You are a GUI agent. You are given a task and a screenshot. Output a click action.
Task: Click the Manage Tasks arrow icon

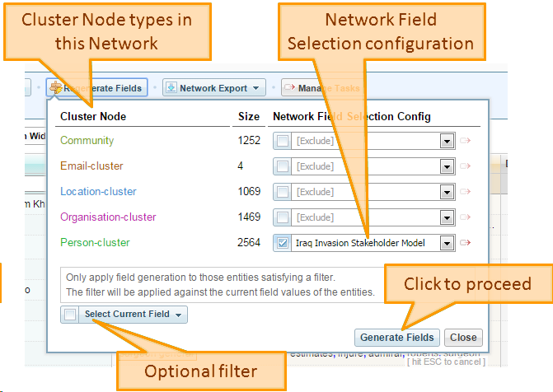289,88
